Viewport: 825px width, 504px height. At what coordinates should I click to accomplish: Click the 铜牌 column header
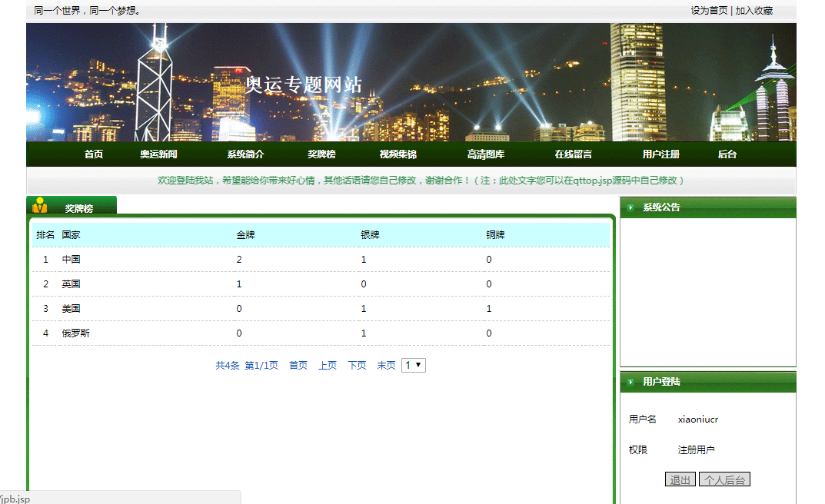point(495,235)
